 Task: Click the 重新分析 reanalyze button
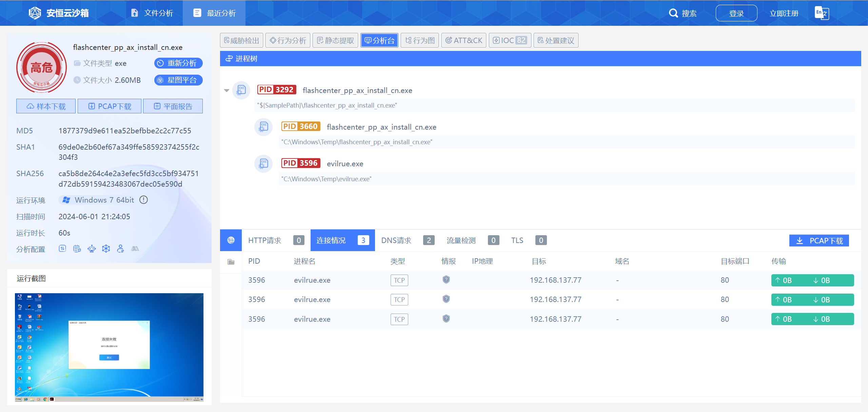[178, 63]
